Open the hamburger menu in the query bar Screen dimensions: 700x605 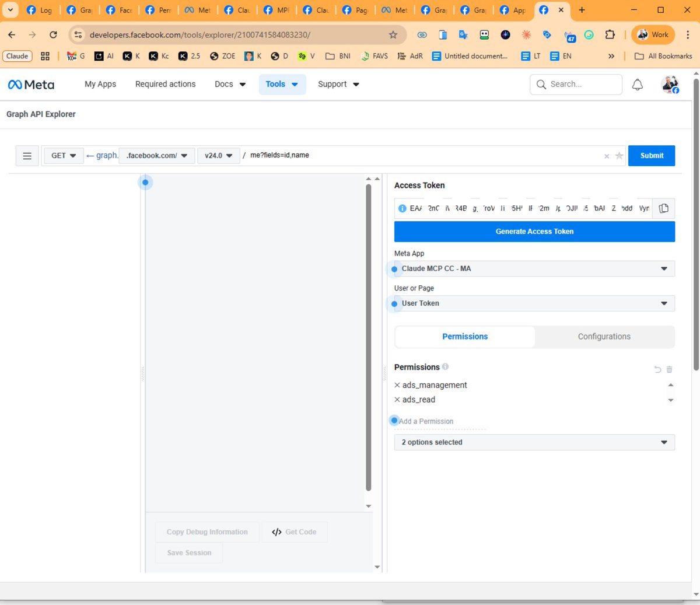(x=27, y=156)
